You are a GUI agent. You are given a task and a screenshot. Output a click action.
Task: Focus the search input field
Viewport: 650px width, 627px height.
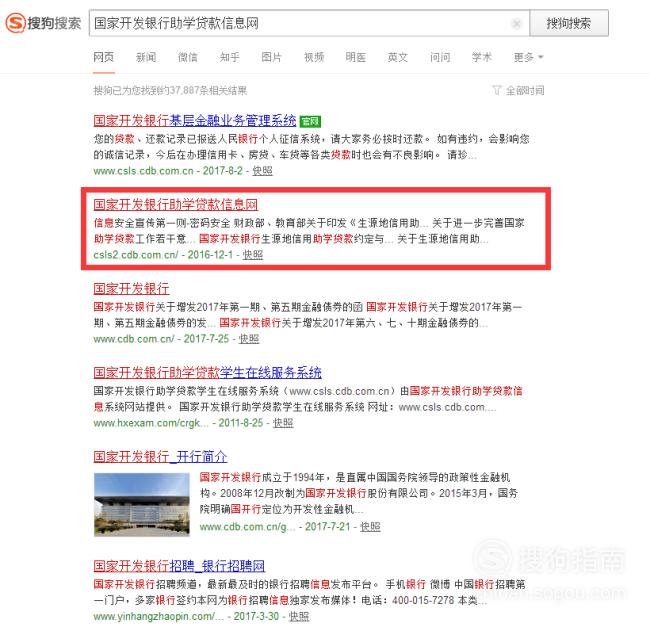point(309,23)
